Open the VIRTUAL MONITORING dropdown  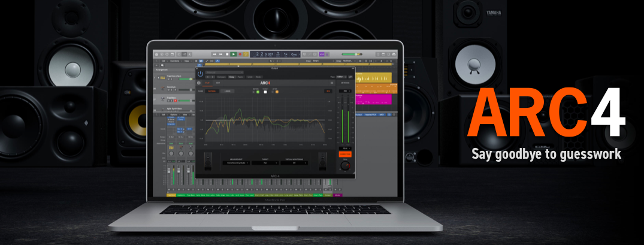[294, 163]
